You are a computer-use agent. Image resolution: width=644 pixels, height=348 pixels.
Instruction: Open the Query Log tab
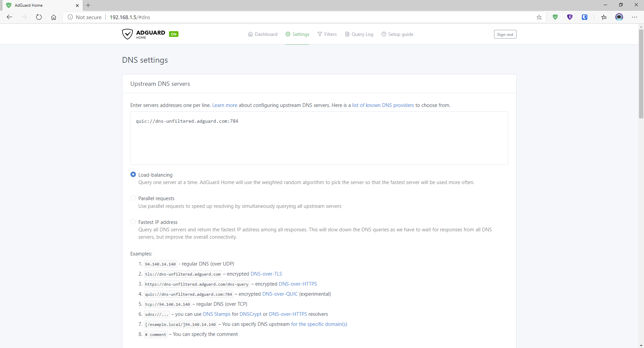click(x=359, y=34)
